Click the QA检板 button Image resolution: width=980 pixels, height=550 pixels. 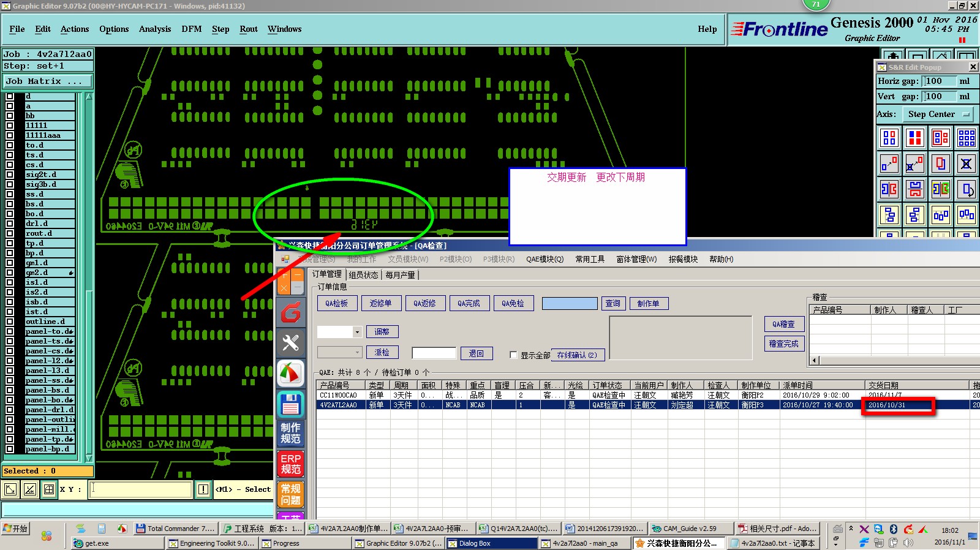tap(337, 303)
